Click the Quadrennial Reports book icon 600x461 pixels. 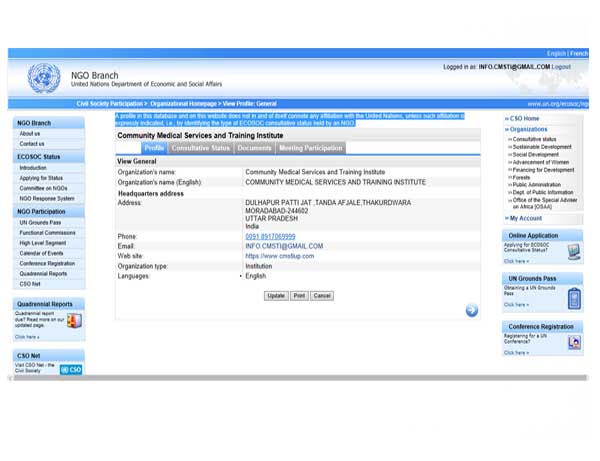pos(75,321)
